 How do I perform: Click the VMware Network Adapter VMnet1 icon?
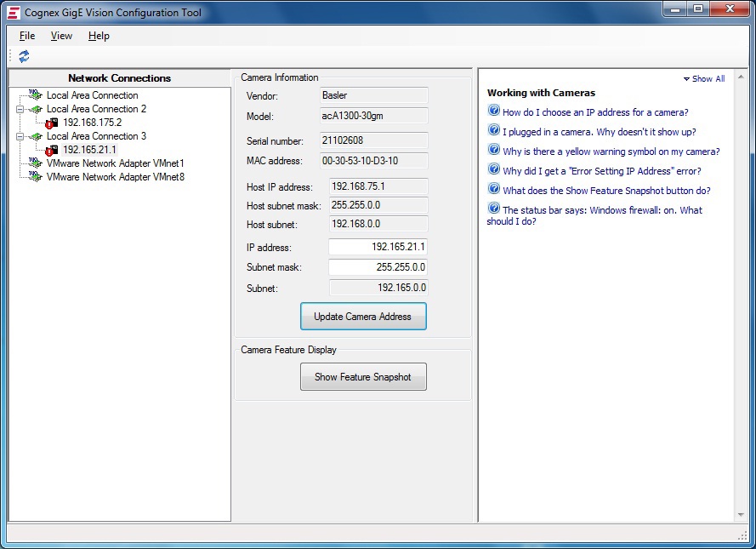pyautogui.click(x=35, y=163)
